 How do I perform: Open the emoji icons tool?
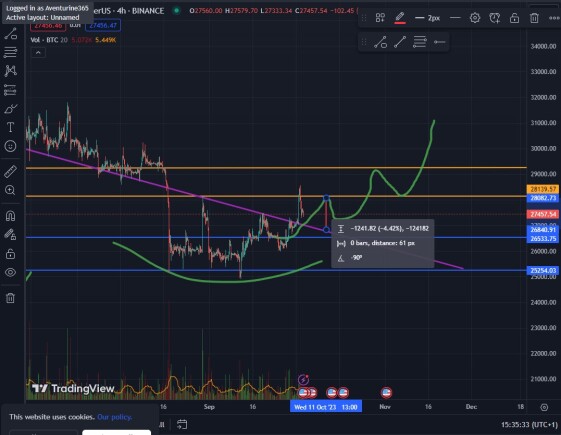tap(10, 146)
